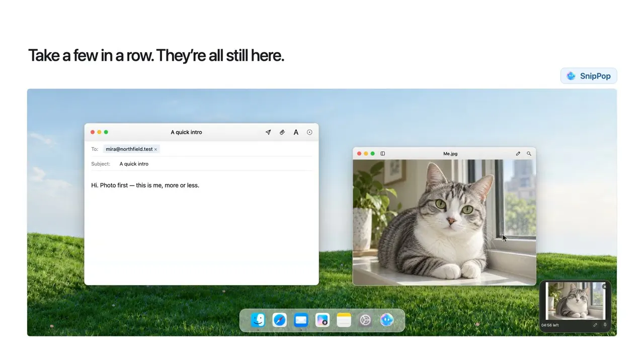This screenshot has height=362, width=644.
Task: Click the Me.jpg window title
Action: click(x=450, y=154)
